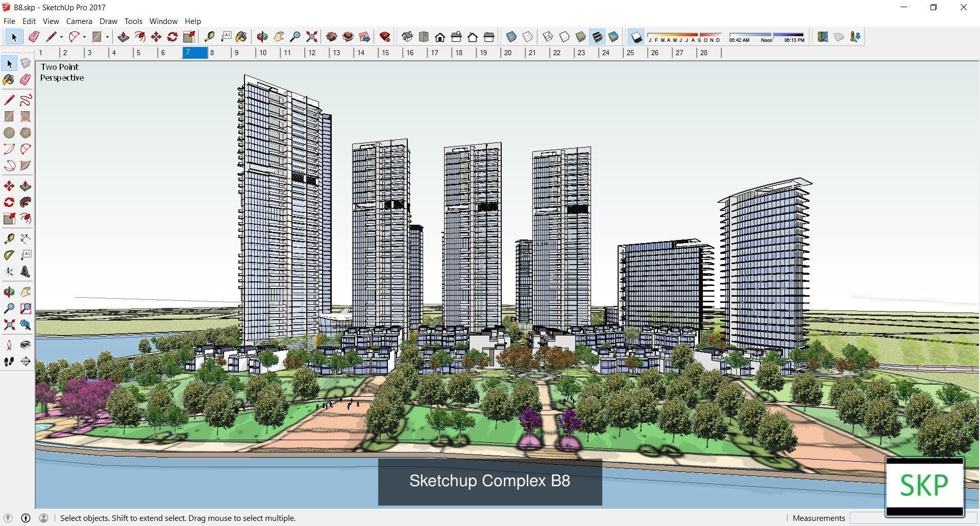Open the File menu
980x526 pixels.
(9, 21)
